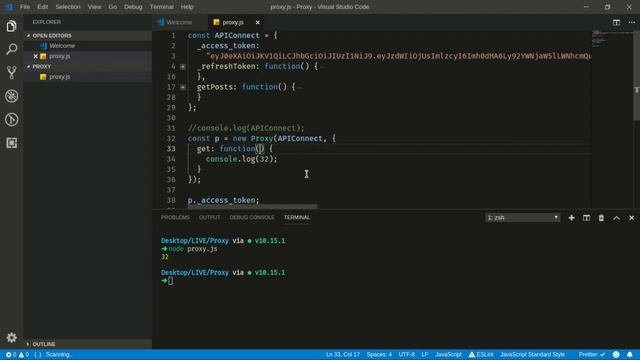Viewport: 640px width, 360px height.
Task: Open the Explorer view in activity bar
Action: point(11,26)
